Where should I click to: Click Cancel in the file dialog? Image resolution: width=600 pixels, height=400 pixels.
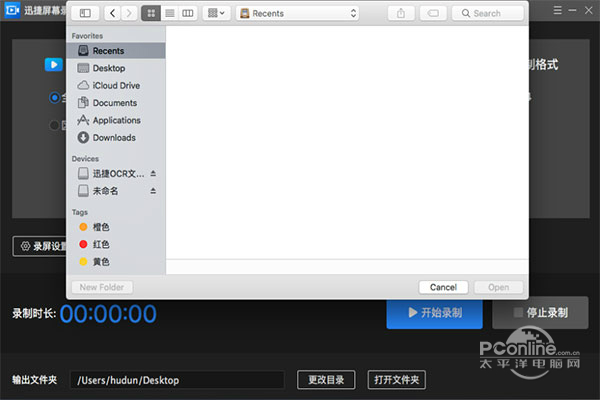(x=443, y=287)
